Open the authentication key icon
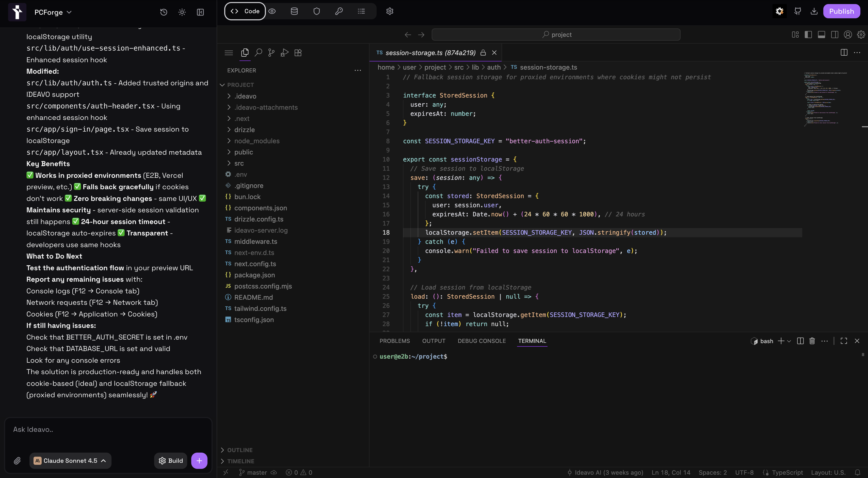This screenshot has width=868, height=478. click(339, 11)
